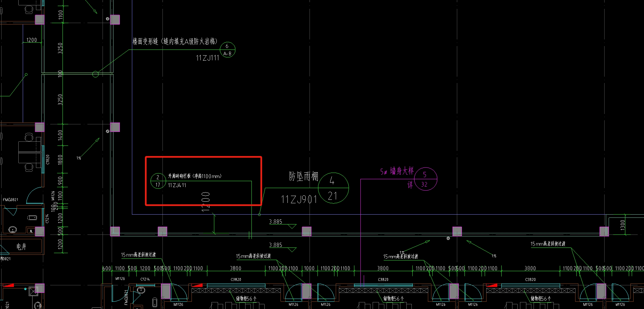
Task: Select the 11ZJ901 reference text
Action: tap(299, 199)
